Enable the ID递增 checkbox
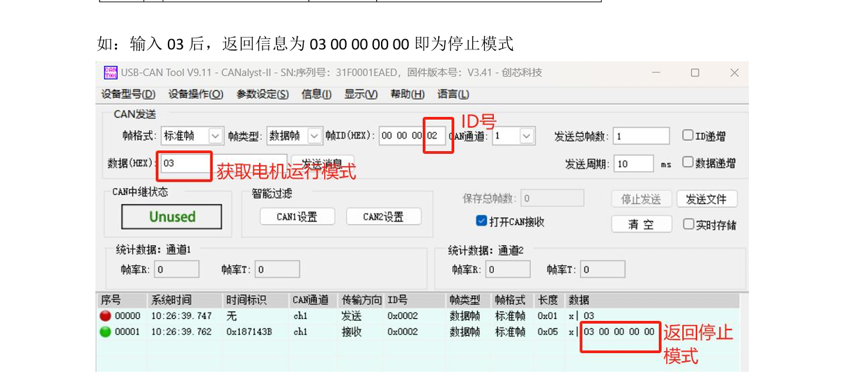The image size is (868, 392). pos(688,136)
